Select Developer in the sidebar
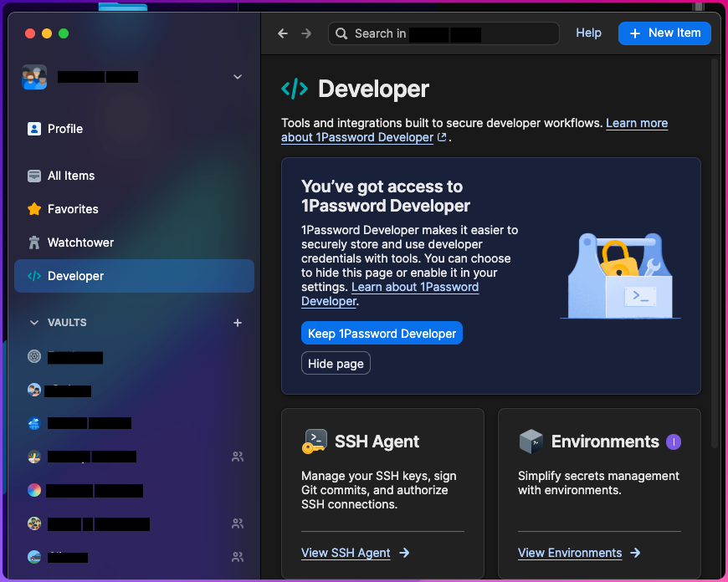 pos(134,276)
